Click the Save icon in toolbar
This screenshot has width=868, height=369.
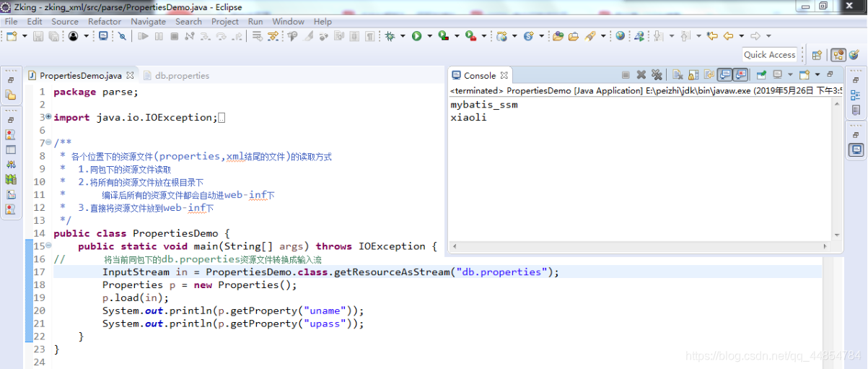point(38,36)
